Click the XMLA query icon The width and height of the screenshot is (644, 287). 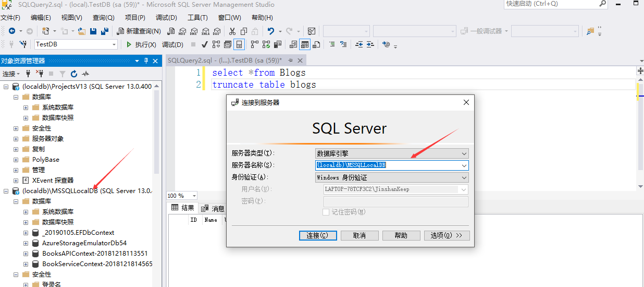205,31
